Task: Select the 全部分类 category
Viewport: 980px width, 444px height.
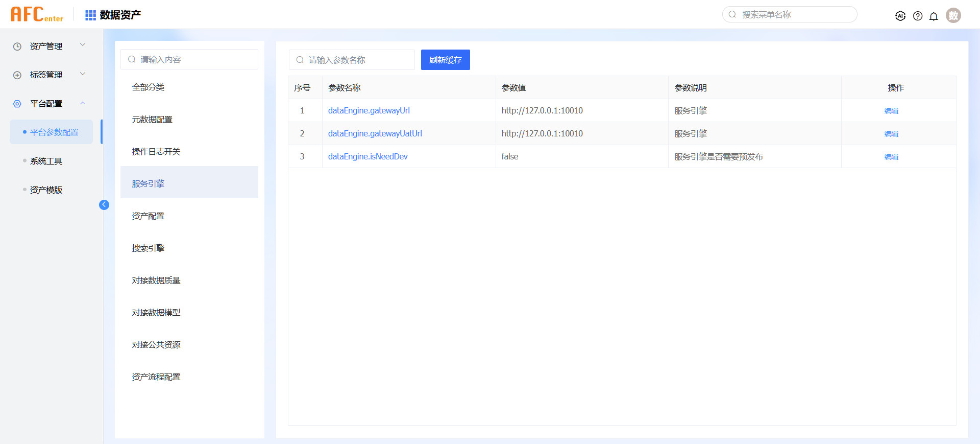Action: click(148, 87)
